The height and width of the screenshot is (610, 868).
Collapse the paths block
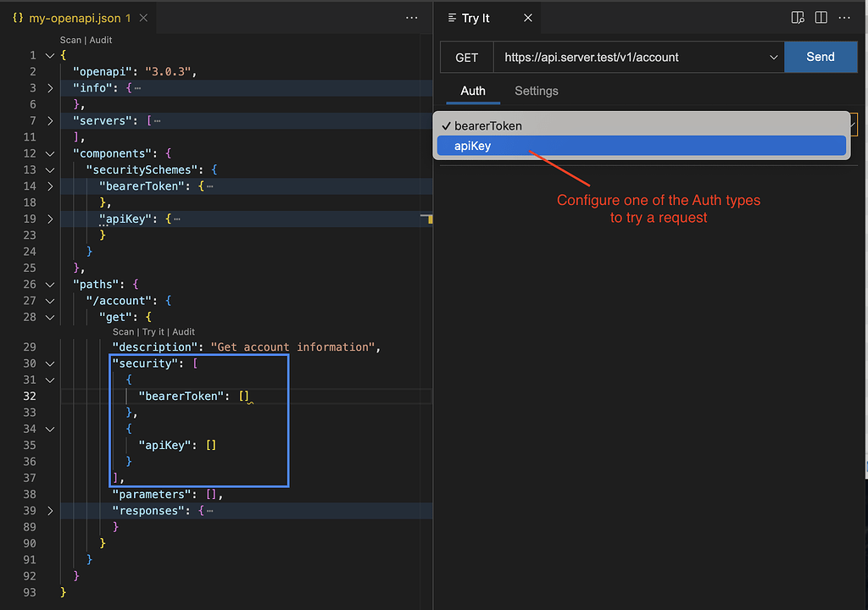tap(50, 285)
